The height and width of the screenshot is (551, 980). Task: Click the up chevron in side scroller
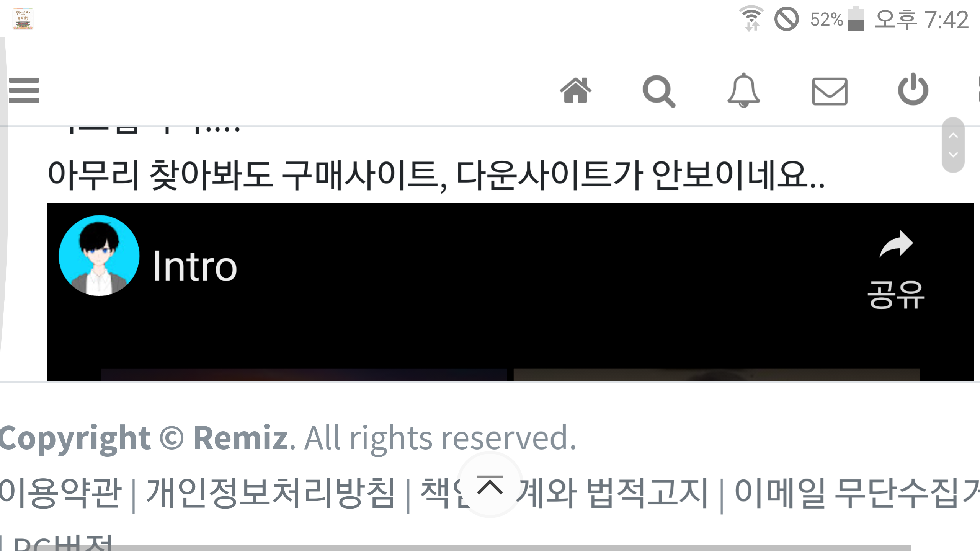[x=953, y=135]
